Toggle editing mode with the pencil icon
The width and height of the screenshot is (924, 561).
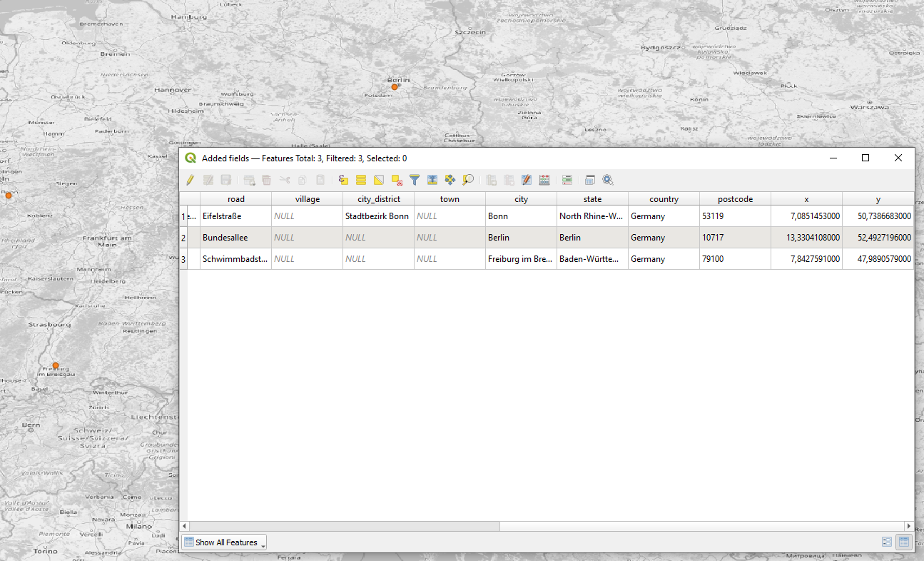(190, 180)
